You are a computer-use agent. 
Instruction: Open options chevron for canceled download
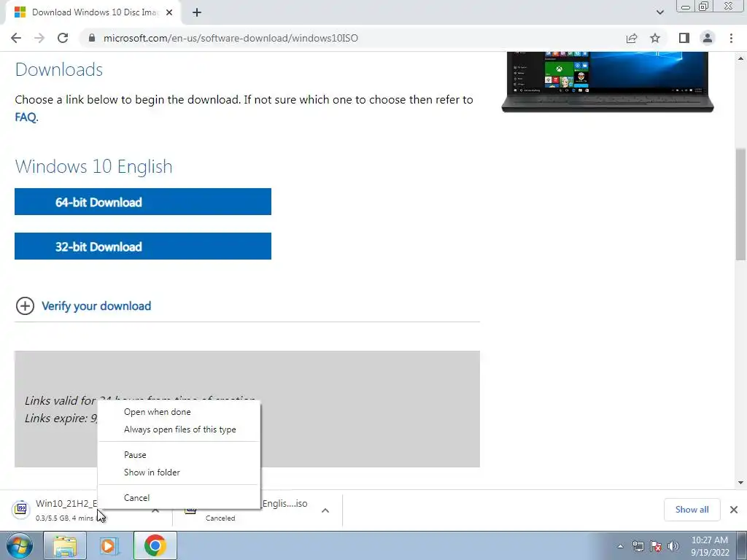[x=325, y=510]
